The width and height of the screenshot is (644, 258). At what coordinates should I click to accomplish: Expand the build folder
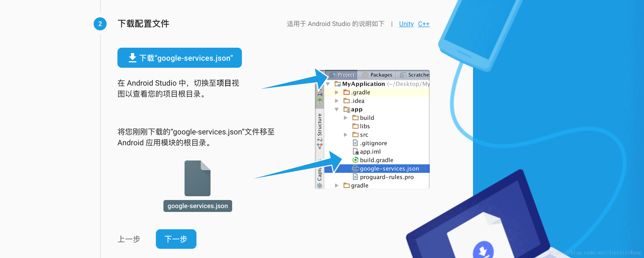click(x=346, y=118)
